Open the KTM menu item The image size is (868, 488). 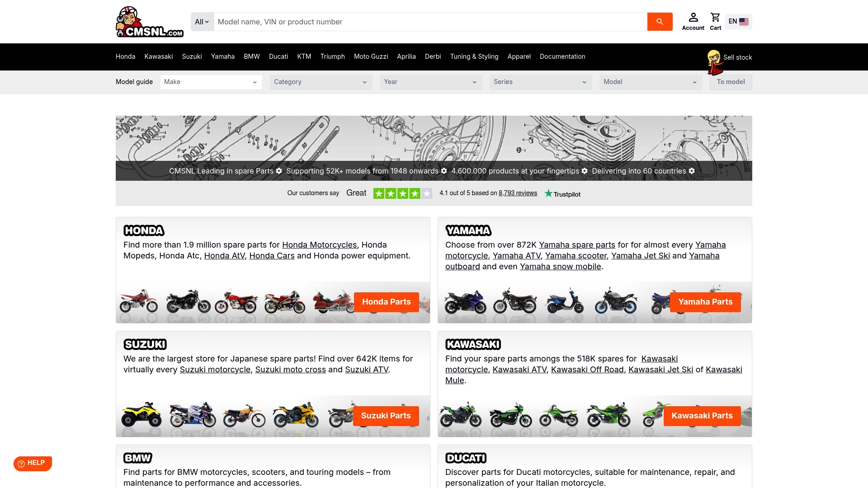click(x=304, y=56)
